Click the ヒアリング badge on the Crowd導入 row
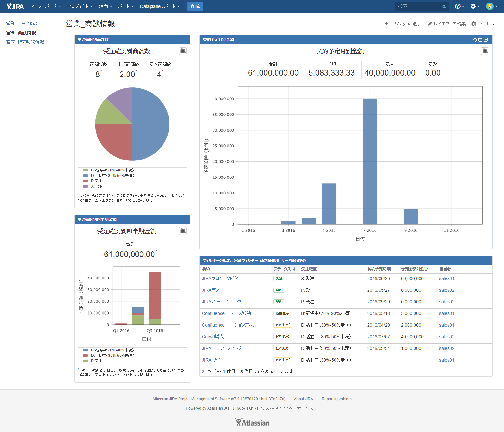This screenshot has width=504, height=432. [283, 337]
